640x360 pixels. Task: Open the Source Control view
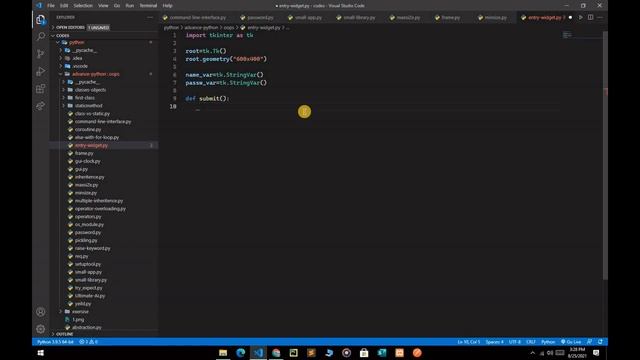[x=40, y=54]
